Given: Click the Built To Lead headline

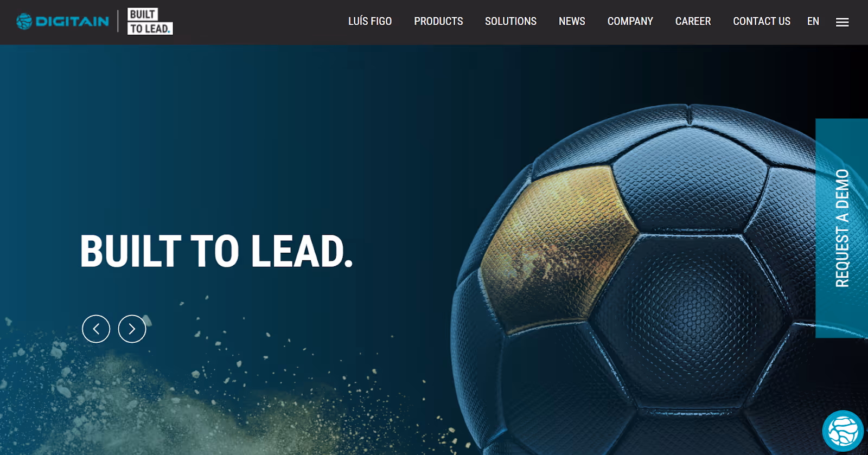Looking at the screenshot, I should point(216,251).
